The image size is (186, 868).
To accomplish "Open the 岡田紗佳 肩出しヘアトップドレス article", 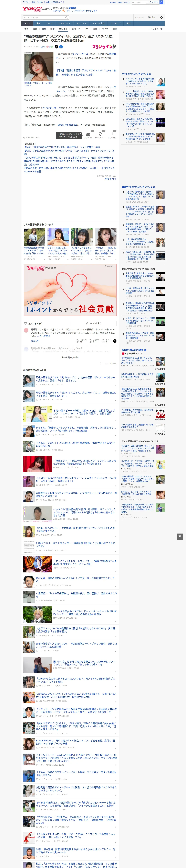I will pos(85,462).
